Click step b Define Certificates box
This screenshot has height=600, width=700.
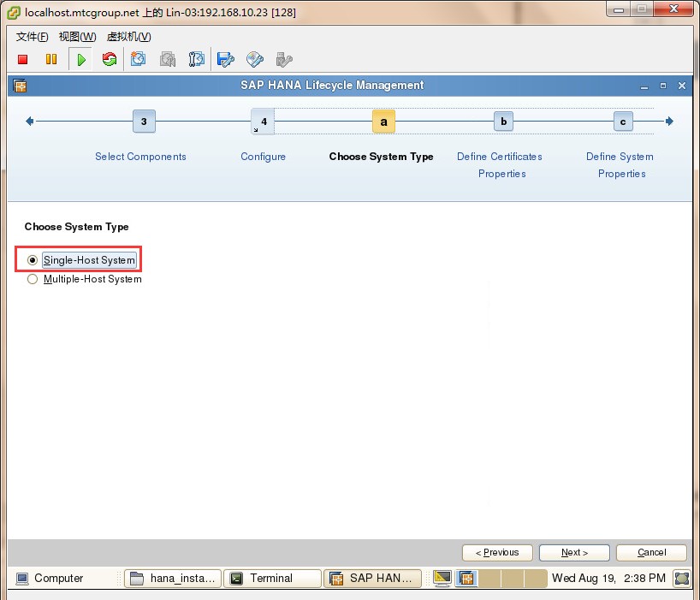click(503, 122)
